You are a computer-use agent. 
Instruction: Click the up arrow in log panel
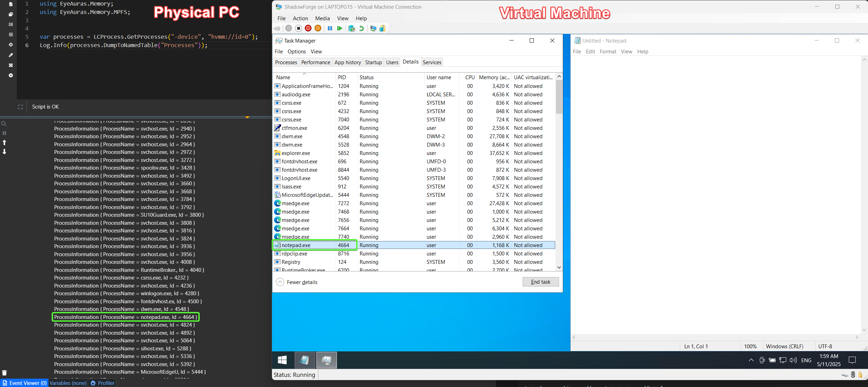(4, 142)
